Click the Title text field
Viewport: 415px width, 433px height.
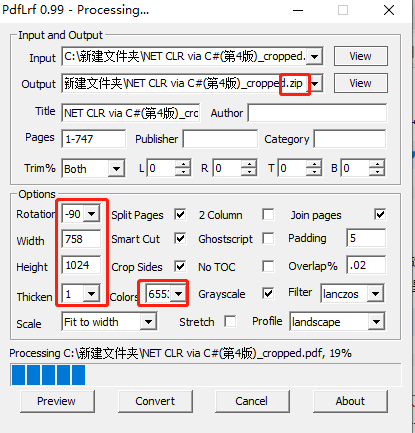pos(131,113)
